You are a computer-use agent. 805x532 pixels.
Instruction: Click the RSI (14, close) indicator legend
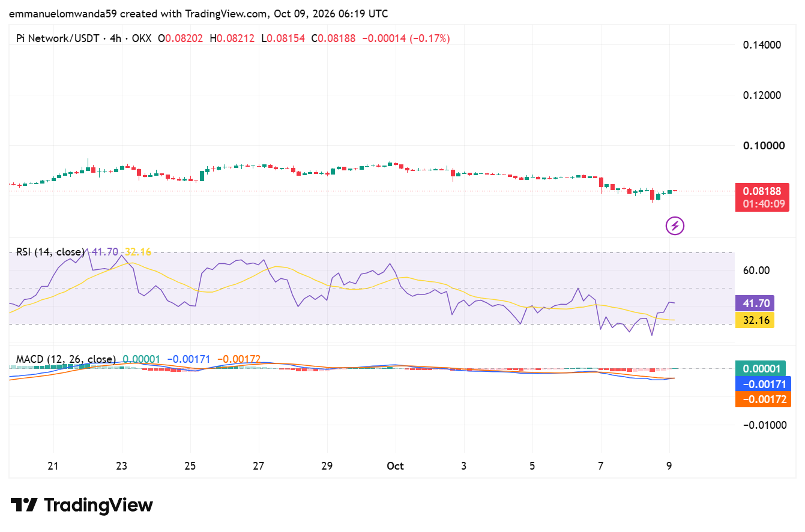[50, 252]
